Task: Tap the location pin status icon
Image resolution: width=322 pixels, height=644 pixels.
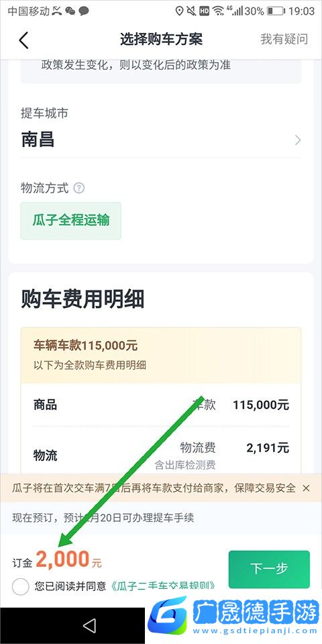Action: (179, 11)
